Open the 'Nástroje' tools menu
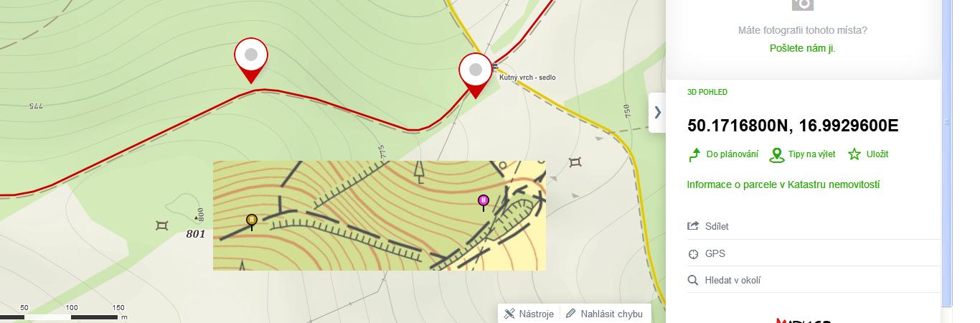The image size is (980, 323). (529, 314)
